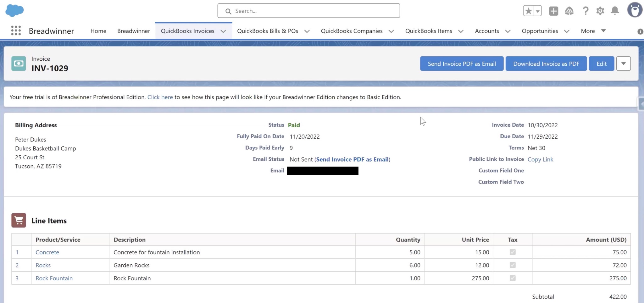Switch to the QuickBooks Companies tab

pyautogui.click(x=351, y=31)
